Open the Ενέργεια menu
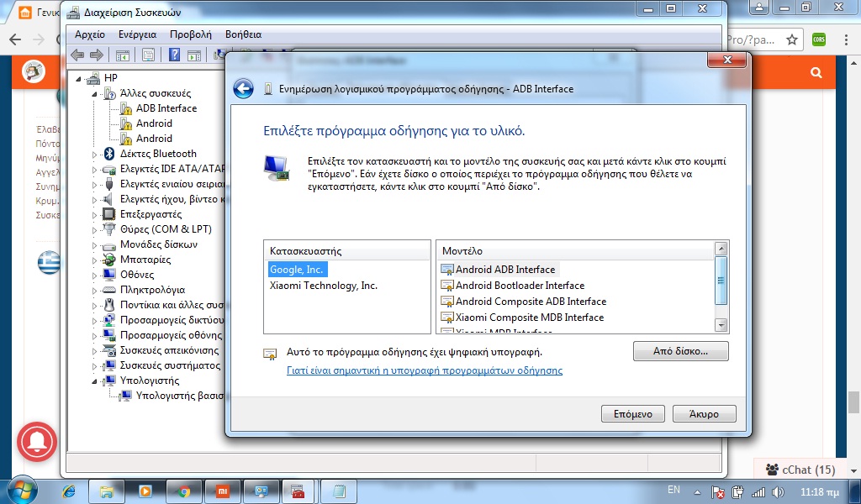Viewport: 861px width, 504px height. point(137,34)
